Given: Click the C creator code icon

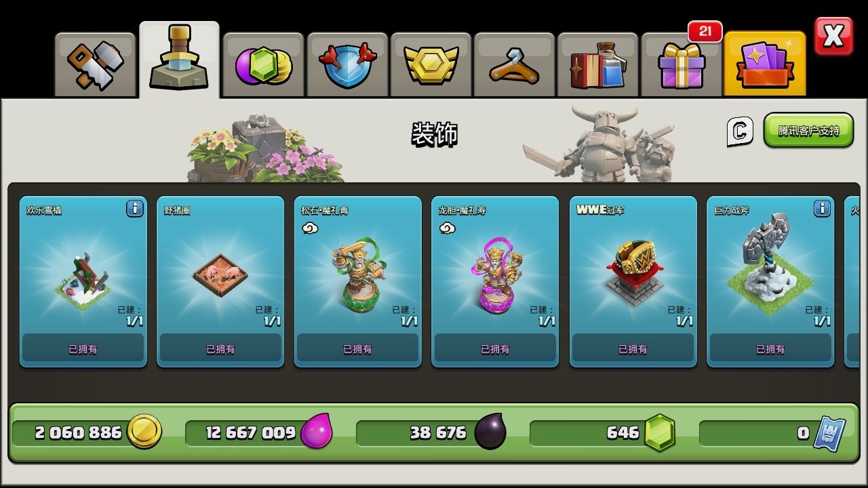Looking at the screenshot, I should click(740, 131).
